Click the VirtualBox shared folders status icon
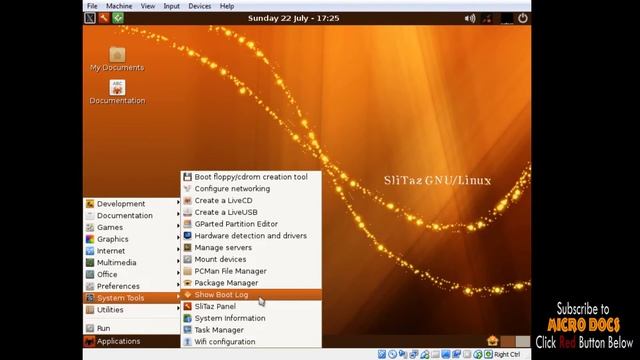This screenshot has height=360, width=640. pyautogui.click(x=435, y=354)
